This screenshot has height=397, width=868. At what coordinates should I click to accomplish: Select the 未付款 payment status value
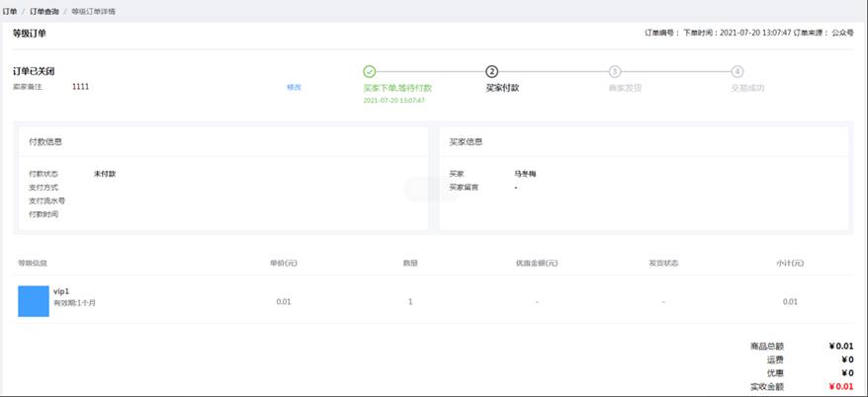point(105,174)
